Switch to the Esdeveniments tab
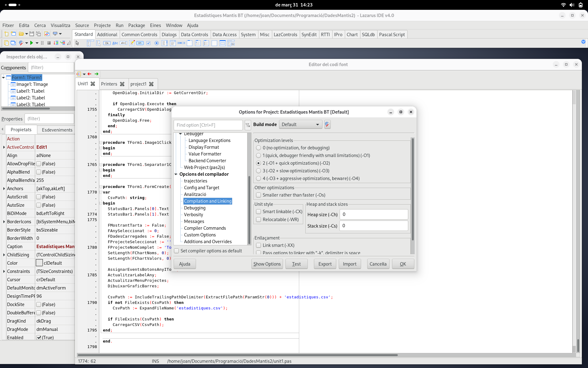588x368 pixels. tap(57, 130)
